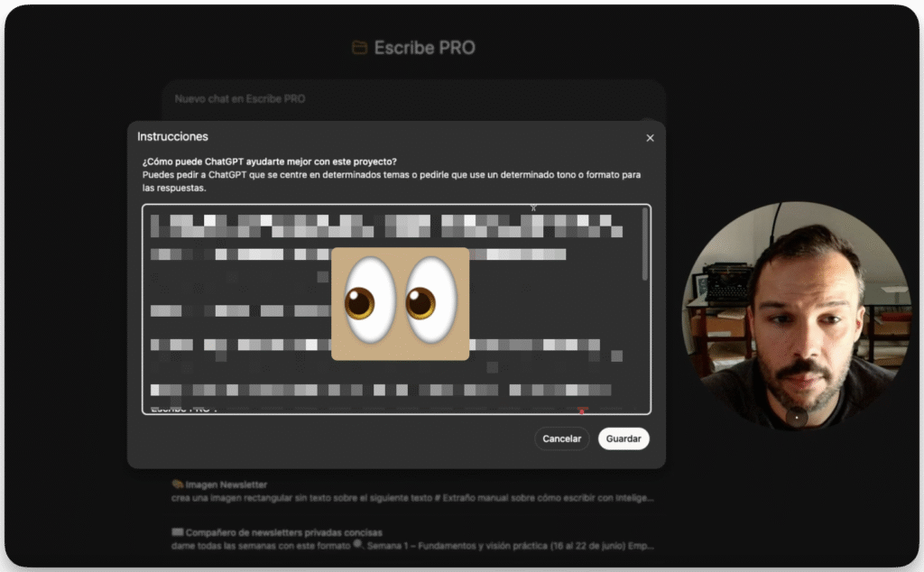Click the ¿Cómo puede ChatGPT ayudarte heading
This screenshot has width=924, height=572.
(269, 161)
